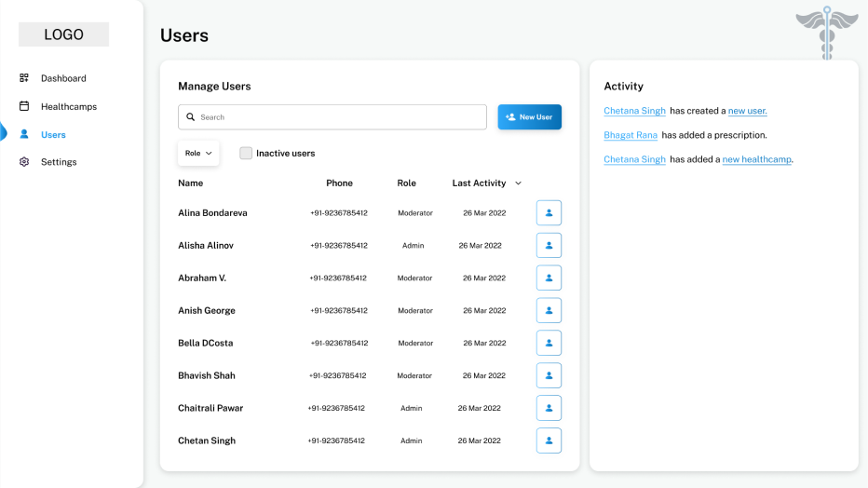This screenshot has width=868, height=488.
Task: Sort by Last Activity chevron
Action: (519, 183)
